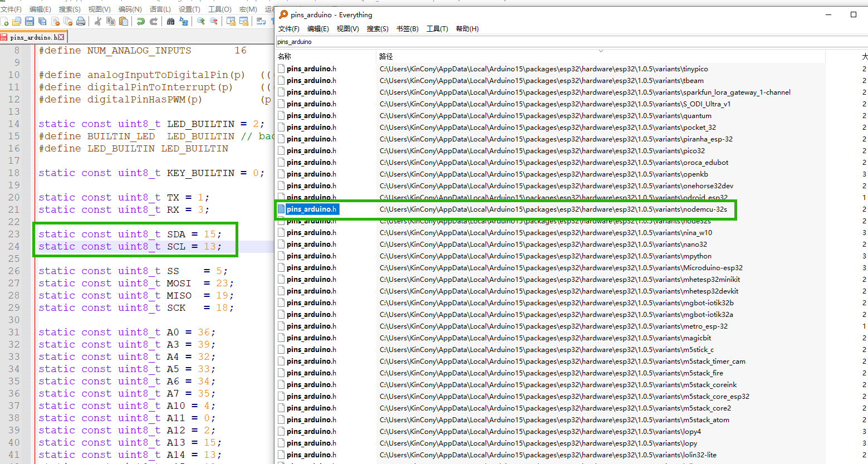Close the pins_arduino.h tab with its X
Viewport: 868px width, 464px height.
click(x=61, y=37)
